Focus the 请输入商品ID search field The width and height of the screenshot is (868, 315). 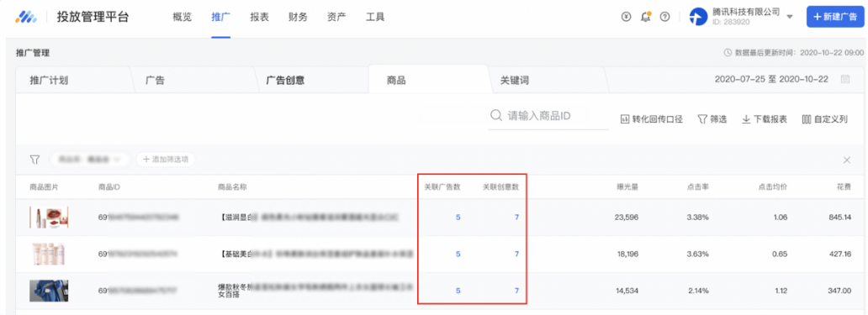point(548,117)
